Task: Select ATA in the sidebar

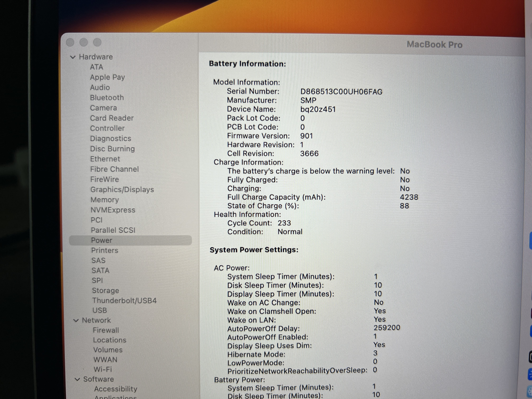Action: (x=96, y=67)
